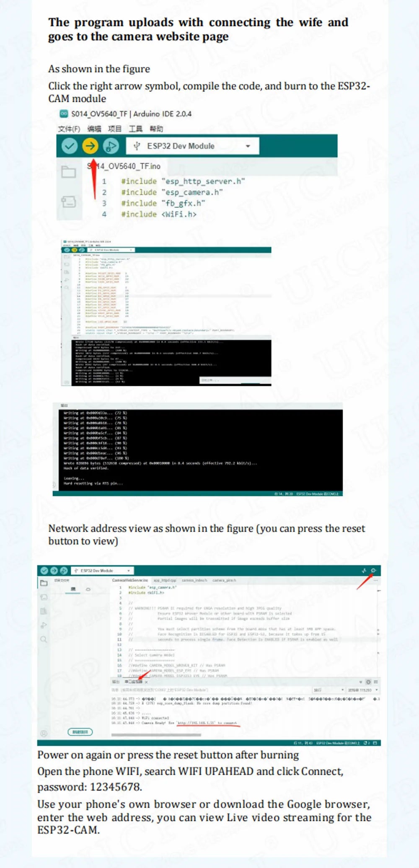This screenshot has height=868, width=419.
Task: Open the 115200 baud rate dropdown
Action: click(x=363, y=690)
